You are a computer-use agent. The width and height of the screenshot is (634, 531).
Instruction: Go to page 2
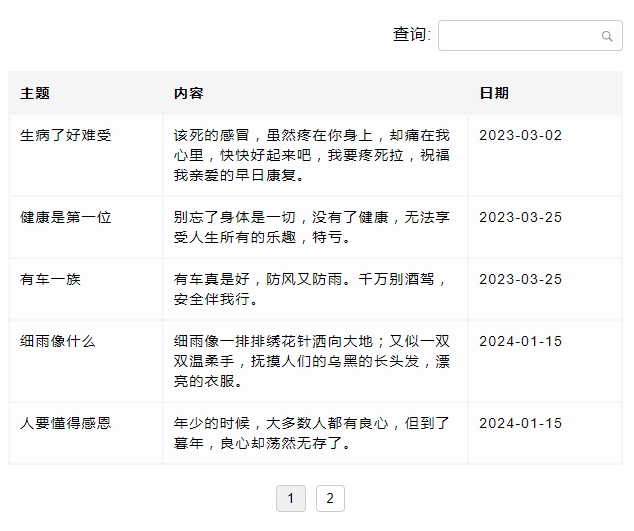pos(330,498)
